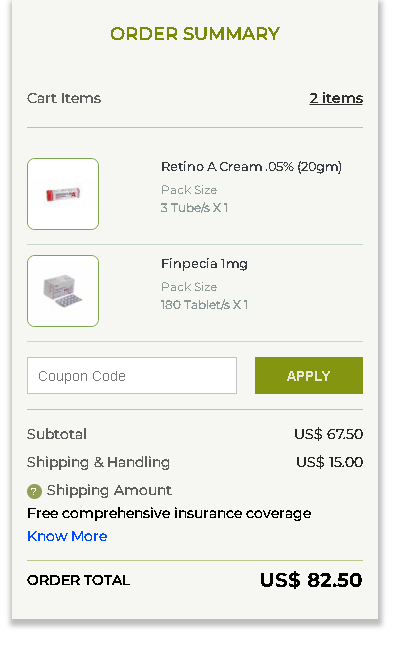This screenshot has width=397, height=646.
Task: Click the Shipping & Handling label
Action: click(98, 463)
